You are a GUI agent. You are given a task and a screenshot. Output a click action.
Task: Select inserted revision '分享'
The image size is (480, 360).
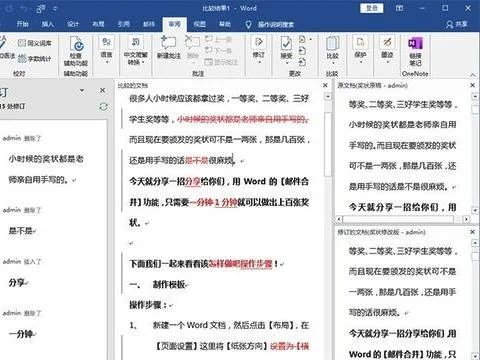[17, 283]
